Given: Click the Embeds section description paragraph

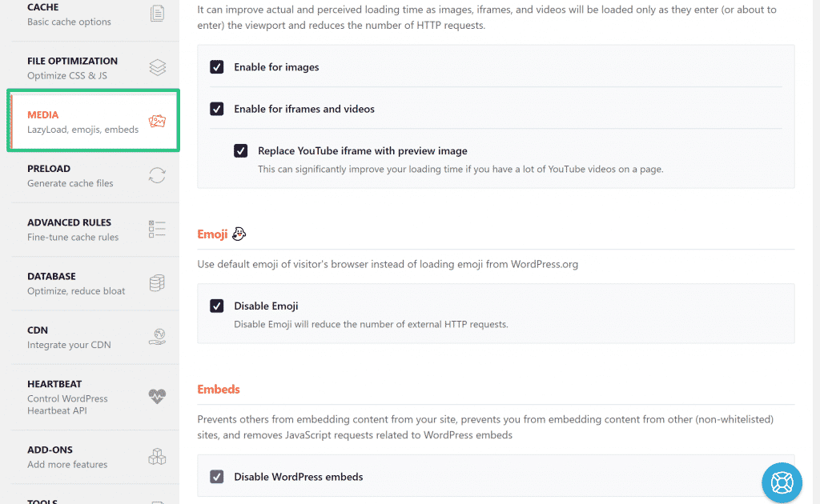Looking at the screenshot, I should click(x=485, y=427).
